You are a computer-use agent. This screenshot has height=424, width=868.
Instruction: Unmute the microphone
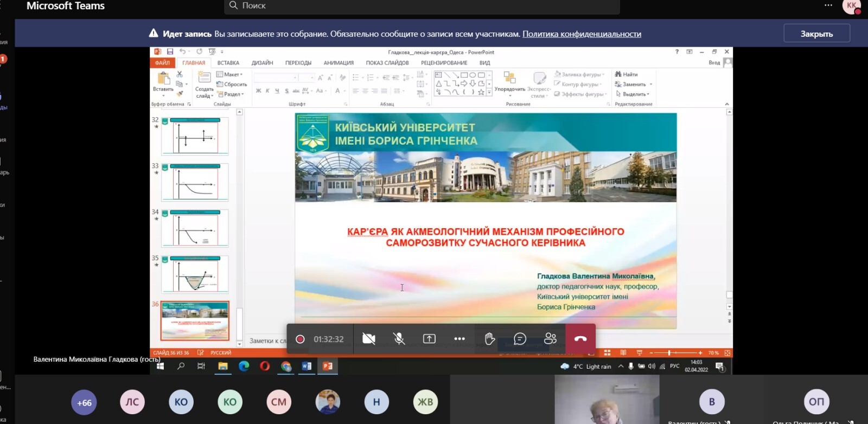[399, 339]
